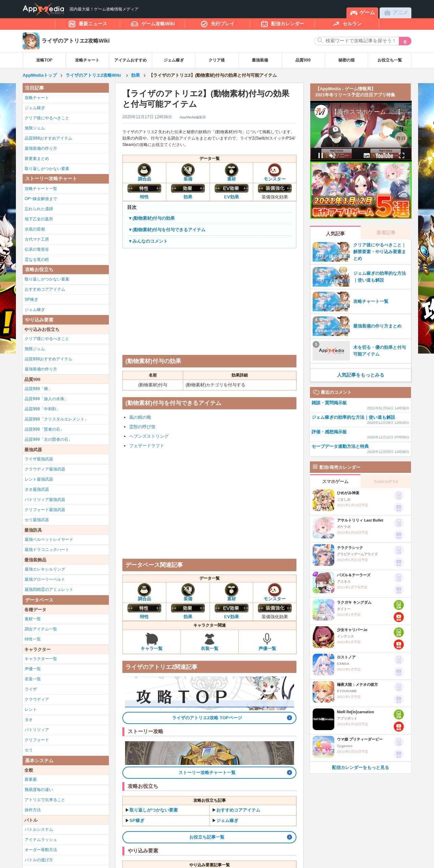This screenshot has width=434, height=868.
Task: Click the red 動画 icon for ラクガキ キングダム
Action: point(399,617)
